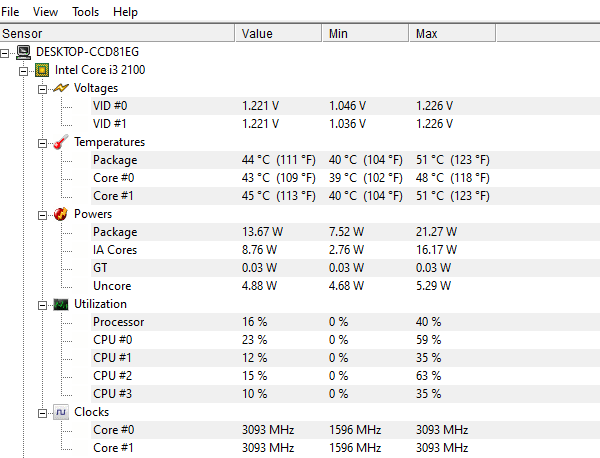Click the Sensor column header
The width and height of the screenshot is (600, 458).
coord(117,33)
